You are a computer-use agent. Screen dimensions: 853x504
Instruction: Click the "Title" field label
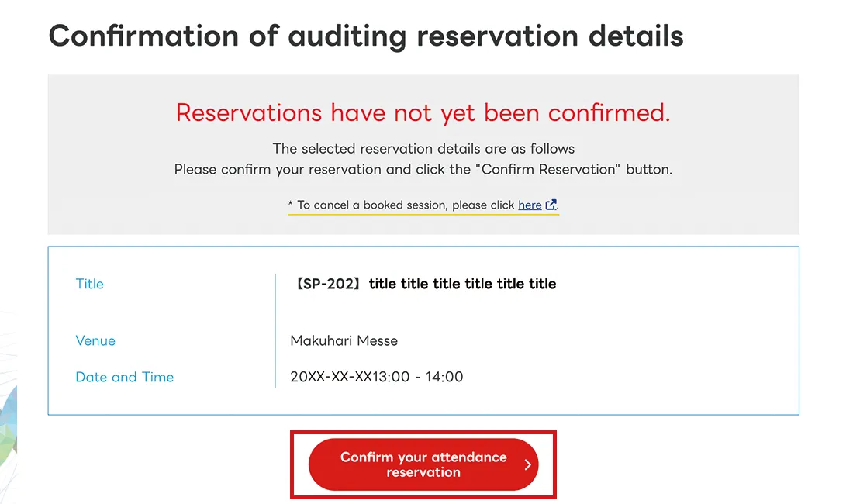pos(89,284)
